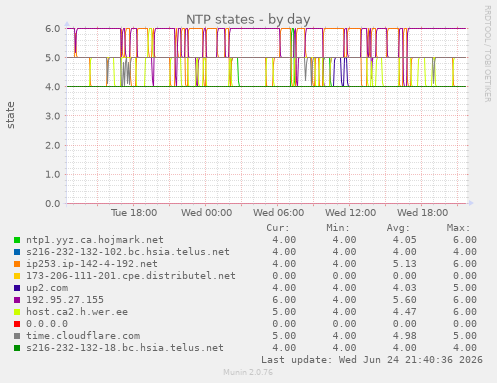Screen dimensions: 497x383
Task: Click the blue swatch for s216-232-132-102.bc.hsia.telus.net
Action: pyautogui.click(x=17, y=252)
